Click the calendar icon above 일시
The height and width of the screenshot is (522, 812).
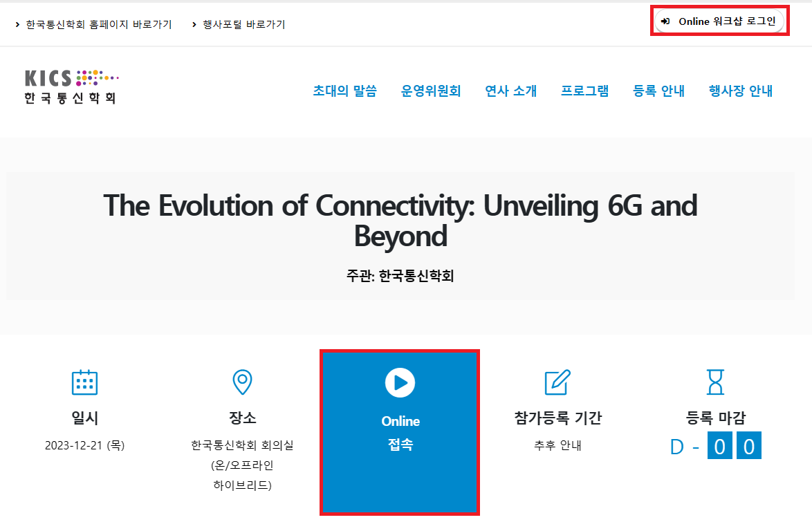click(84, 382)
